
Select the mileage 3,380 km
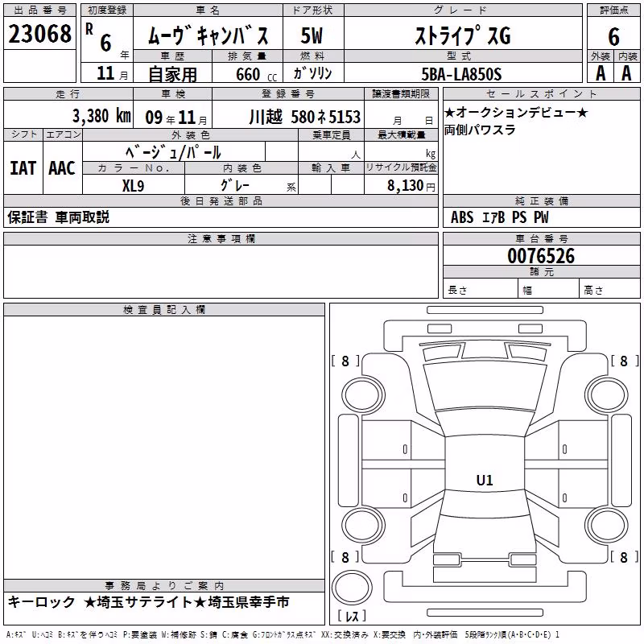pos(101,116)
